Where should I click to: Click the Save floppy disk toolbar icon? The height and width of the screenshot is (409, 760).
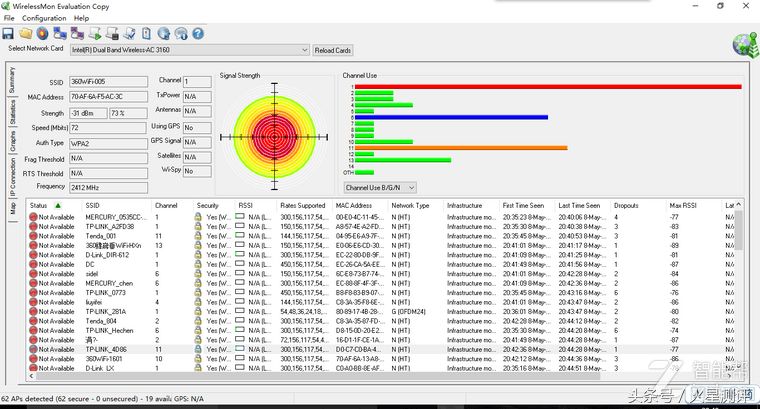(x=9, y=33)
